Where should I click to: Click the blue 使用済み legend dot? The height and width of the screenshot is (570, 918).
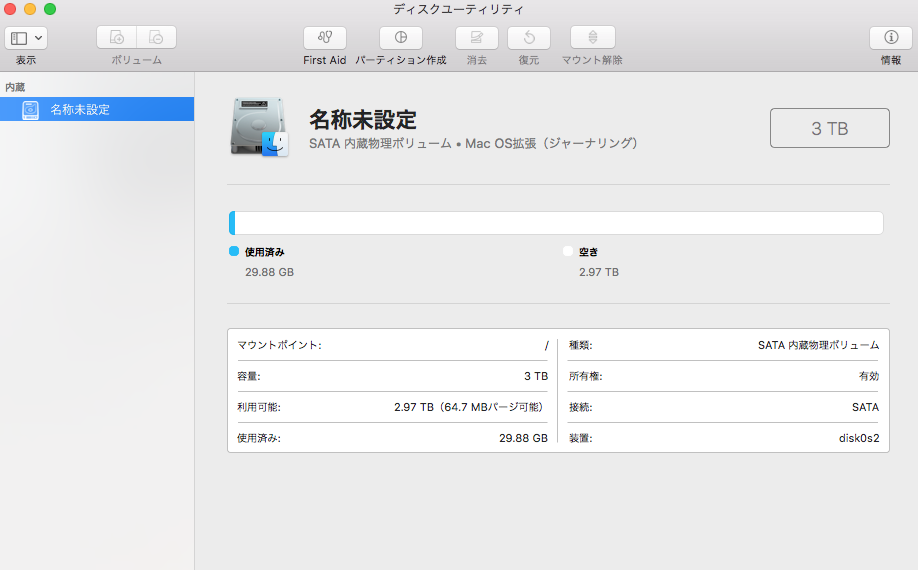coord(234,252)
